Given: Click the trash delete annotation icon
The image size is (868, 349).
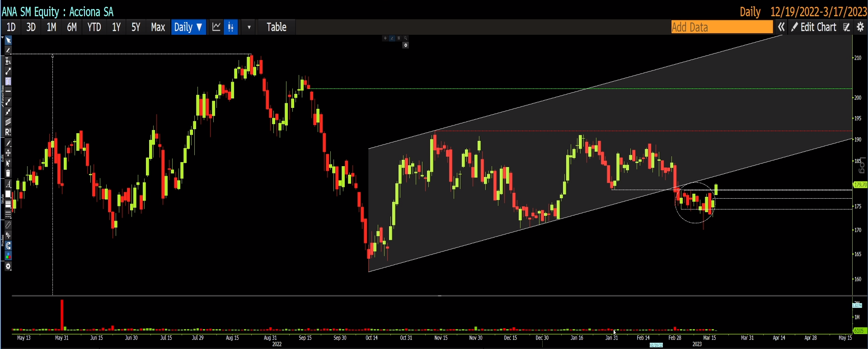Looking at the screenshot, I should pyautogui.click(x=8, y=173).
